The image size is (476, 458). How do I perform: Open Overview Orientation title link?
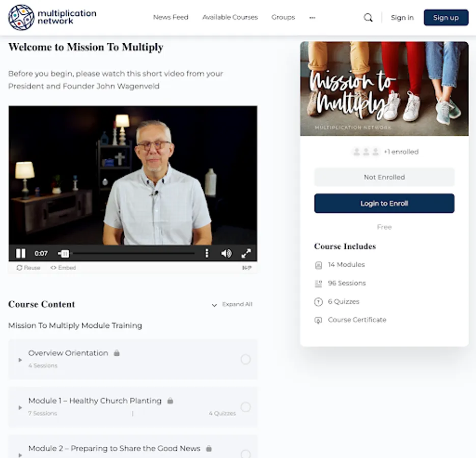[x=68, y=353]
